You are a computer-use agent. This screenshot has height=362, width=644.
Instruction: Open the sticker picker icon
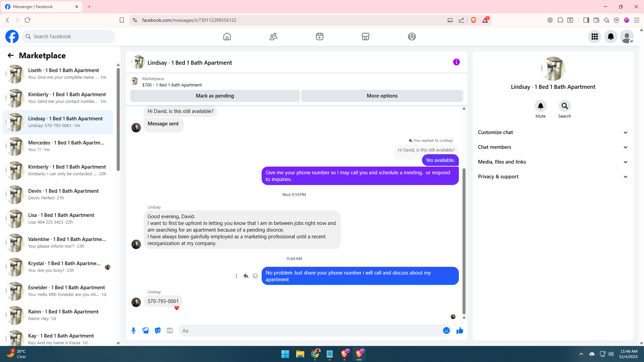[158, 330]
